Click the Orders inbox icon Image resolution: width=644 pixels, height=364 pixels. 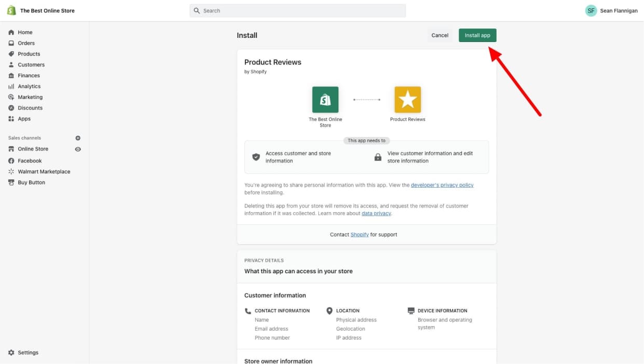[11, 43]
